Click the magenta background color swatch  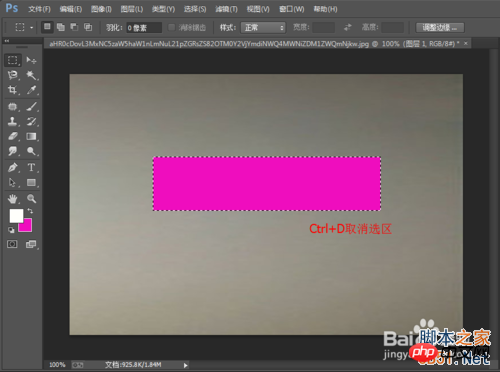[27, 227]
